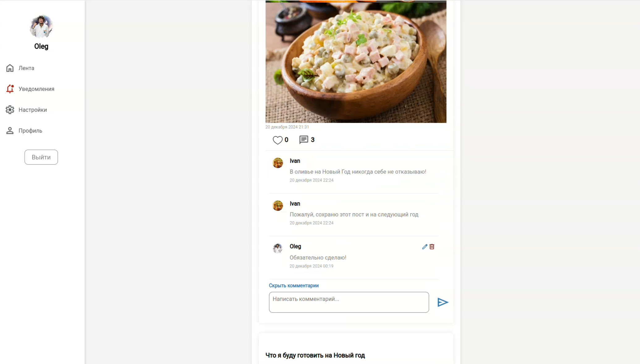Viewport: 640px width, 364px height.
Task: Open the Olivier salad post image
Action: [x=356, y=62]
